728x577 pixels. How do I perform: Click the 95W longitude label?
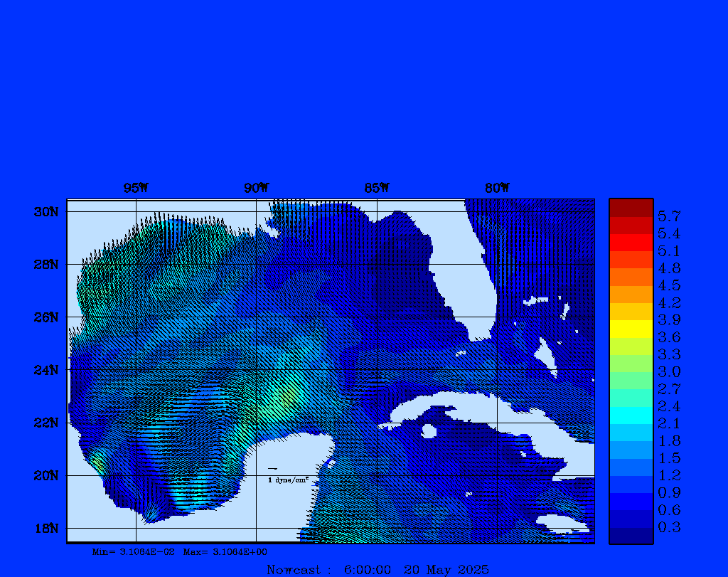point(136,189)
